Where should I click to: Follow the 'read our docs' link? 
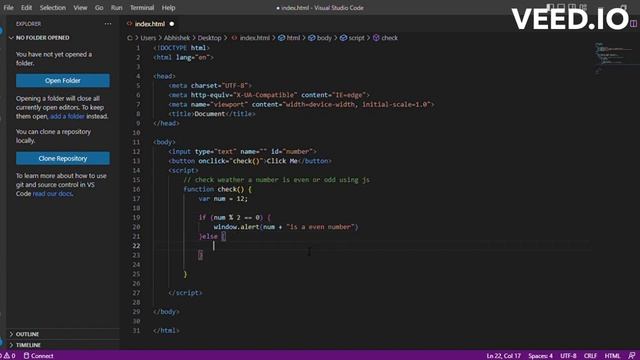[x=52, y=194]
